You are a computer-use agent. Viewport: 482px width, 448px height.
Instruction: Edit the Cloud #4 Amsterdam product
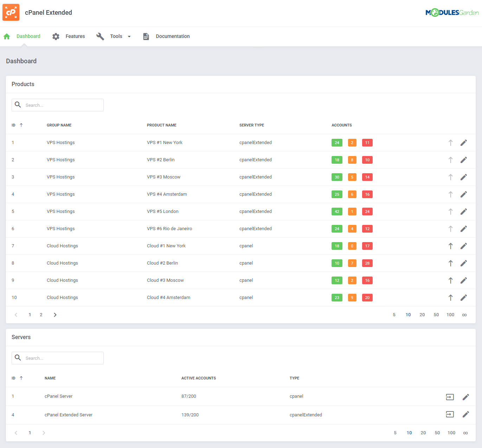[x=464, y=298]
